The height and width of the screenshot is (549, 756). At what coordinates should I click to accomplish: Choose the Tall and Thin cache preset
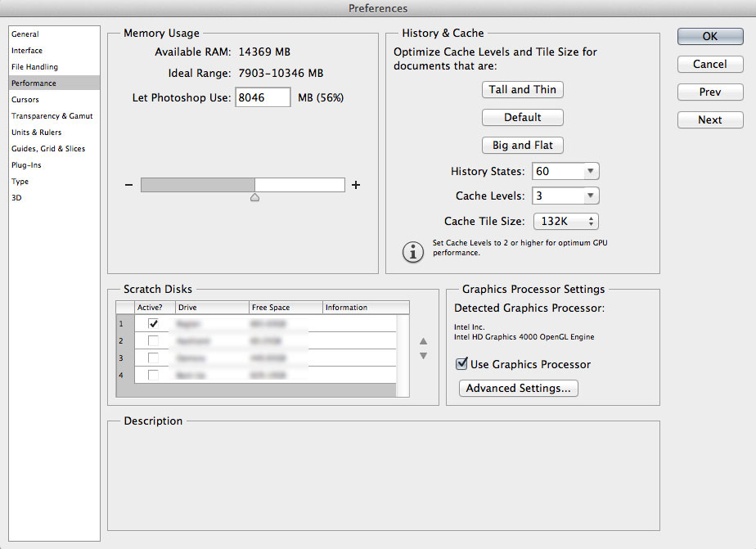pos(523,90)
